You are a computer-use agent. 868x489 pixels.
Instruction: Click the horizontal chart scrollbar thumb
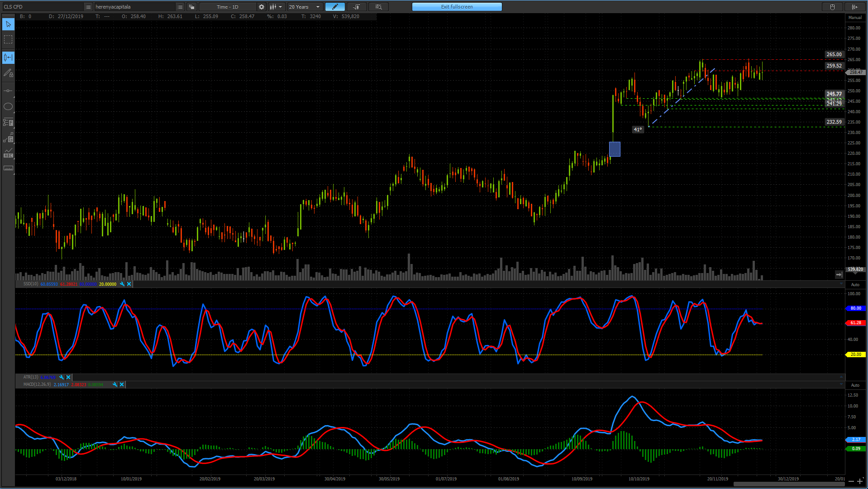[x=789, y=484]
